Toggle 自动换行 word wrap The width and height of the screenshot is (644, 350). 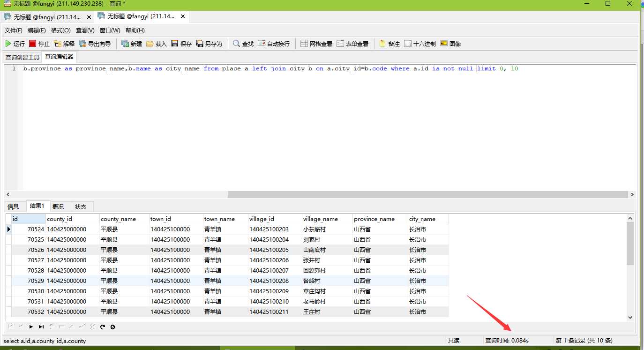[274, 44]
